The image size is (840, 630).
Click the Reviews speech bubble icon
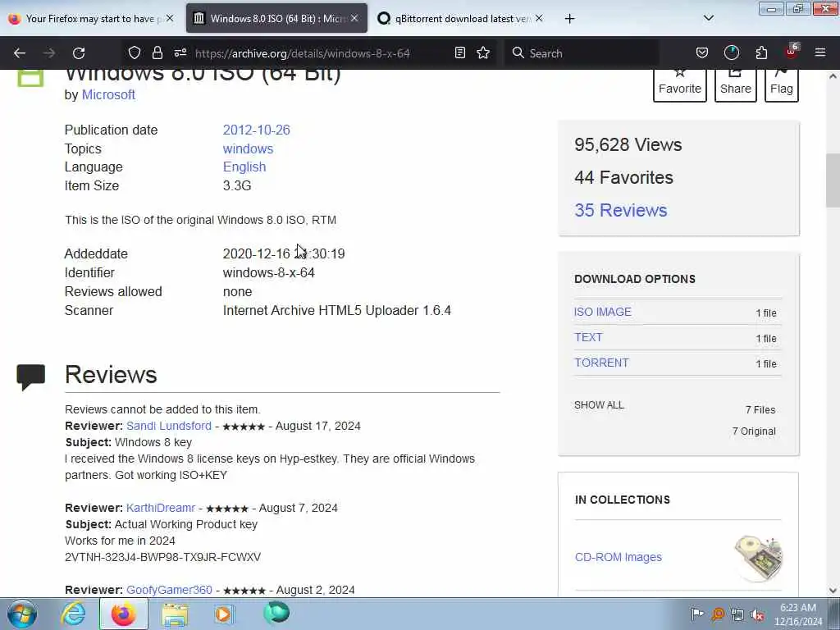tap(30, 377)
